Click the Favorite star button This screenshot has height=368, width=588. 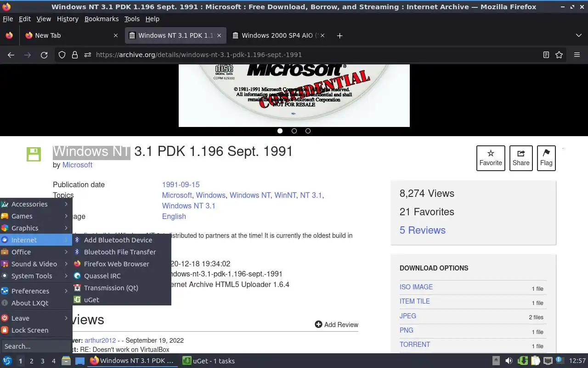point(491,158)
